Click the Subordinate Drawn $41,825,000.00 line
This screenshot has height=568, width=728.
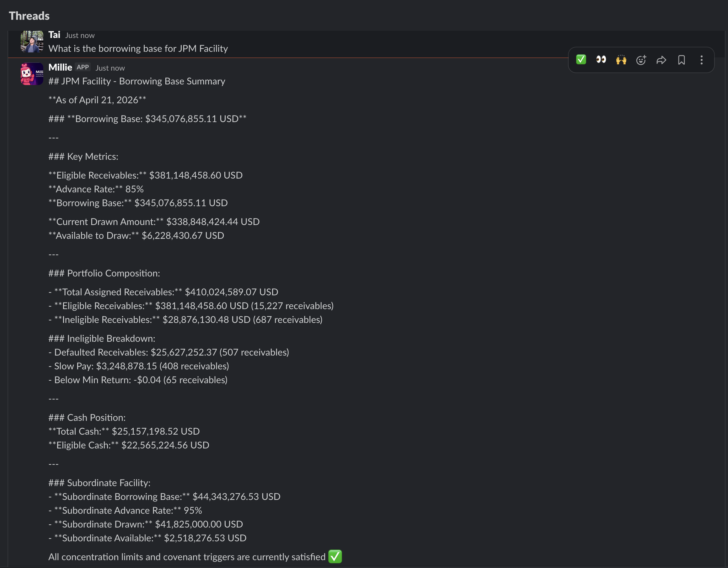(x=146, y=524)
